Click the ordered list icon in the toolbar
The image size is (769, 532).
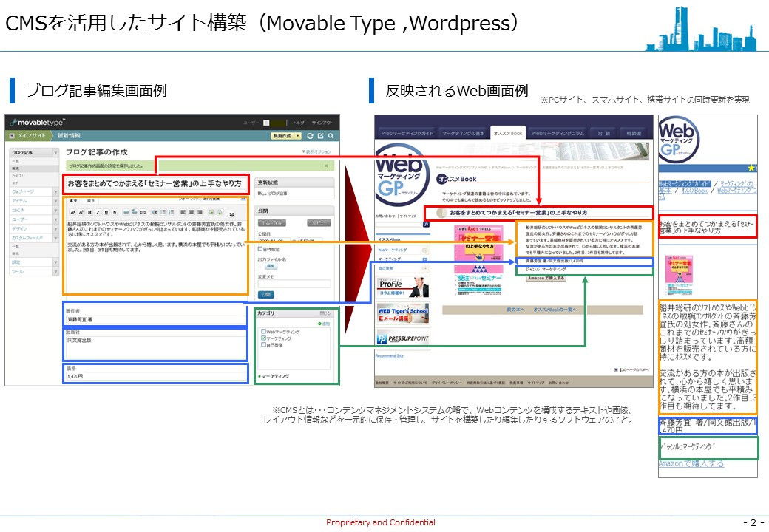[170, 212]
